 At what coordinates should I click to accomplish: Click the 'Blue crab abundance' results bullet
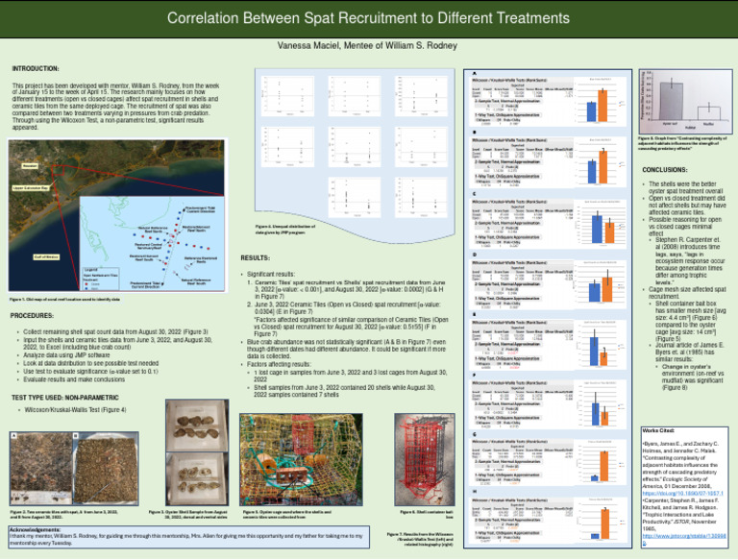[346, 350]
